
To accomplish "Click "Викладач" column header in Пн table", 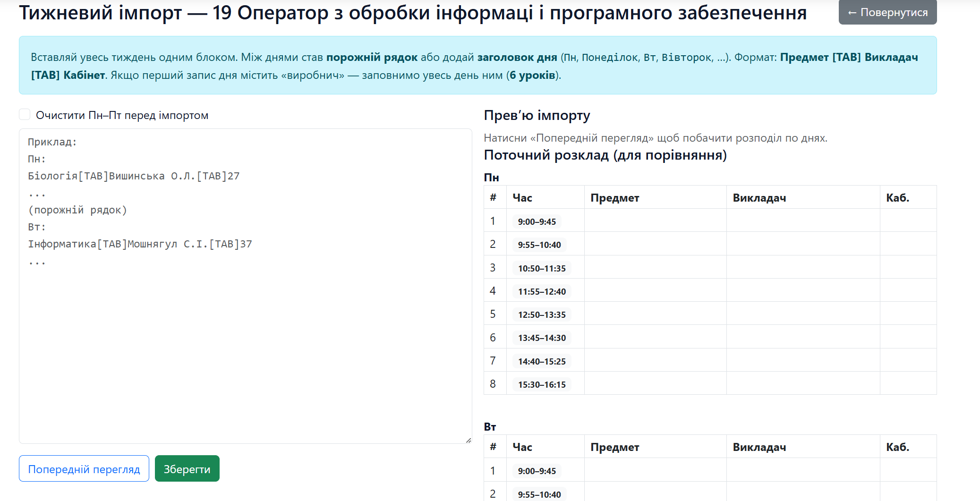I will click(x=759, y=198).
